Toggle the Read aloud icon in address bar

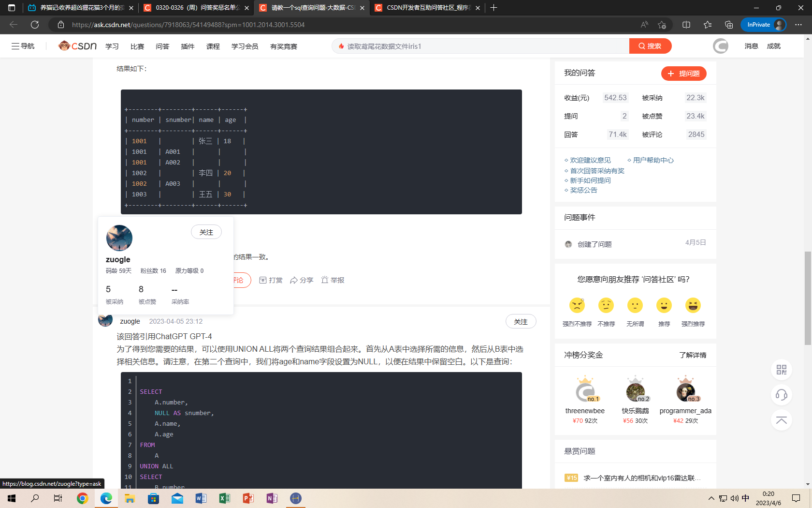coord(644,25)
